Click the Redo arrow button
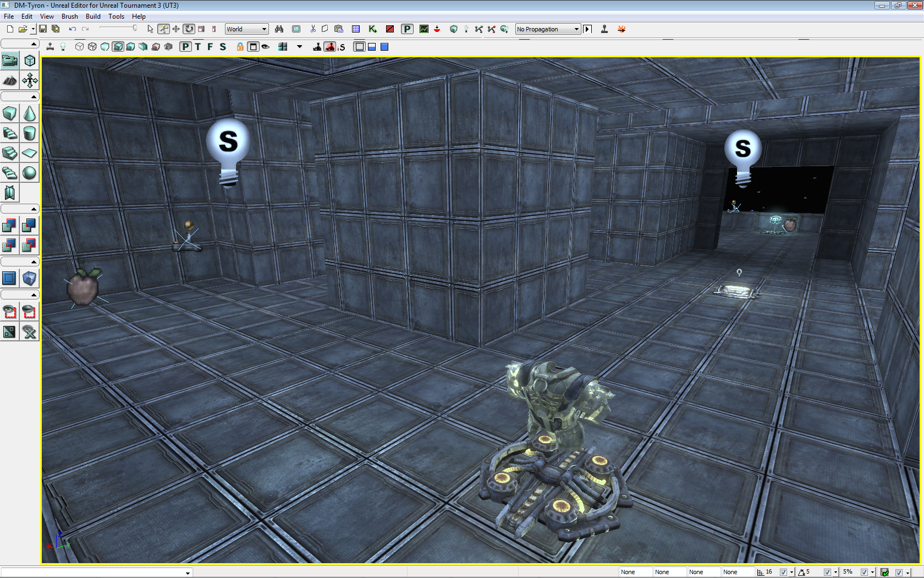The image size is (924, 578). pyautogui.click(x=85, y=29)
